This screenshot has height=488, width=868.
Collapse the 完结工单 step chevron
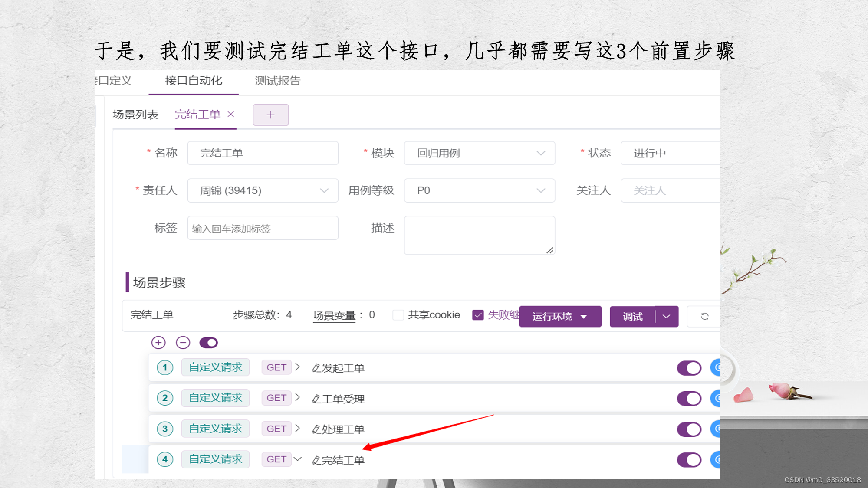[x=298, y=459]
